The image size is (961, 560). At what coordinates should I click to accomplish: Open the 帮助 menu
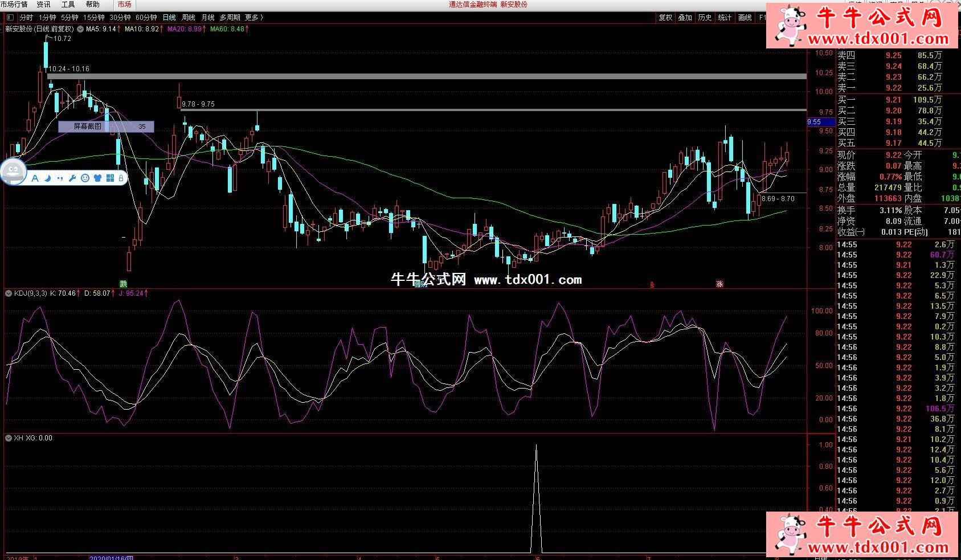tap(93, 4)
